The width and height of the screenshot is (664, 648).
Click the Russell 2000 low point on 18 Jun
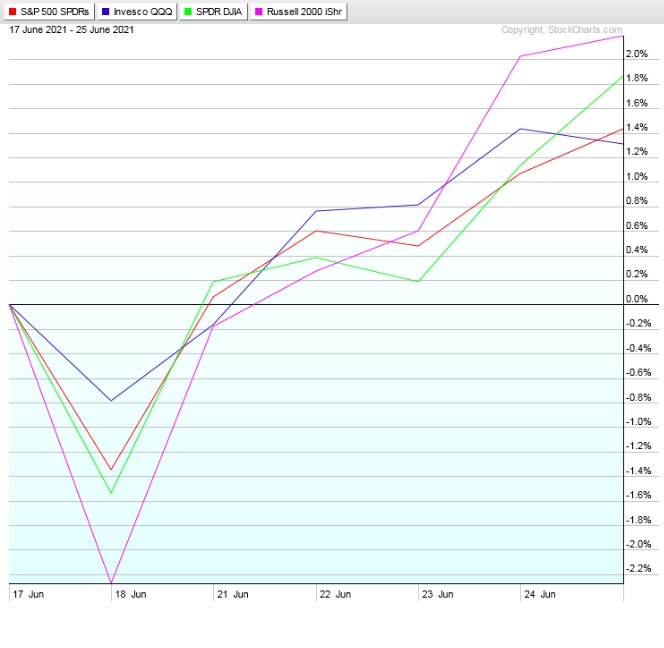point(111,582)
